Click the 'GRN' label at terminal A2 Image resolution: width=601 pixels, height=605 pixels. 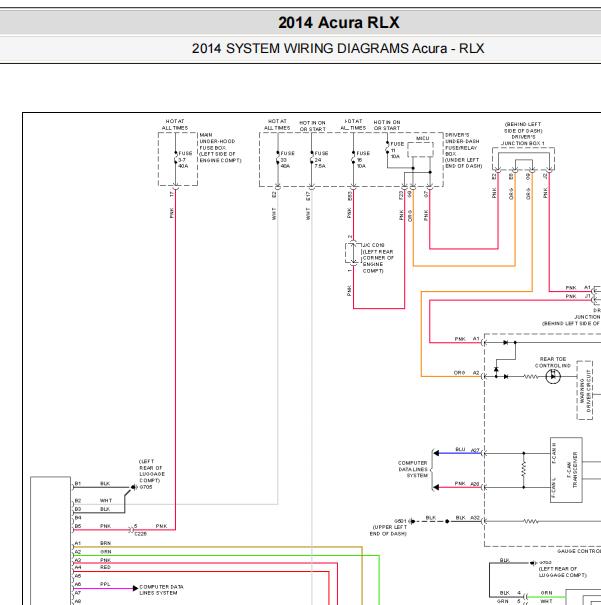pyautogui.click(x=105, y=552)
